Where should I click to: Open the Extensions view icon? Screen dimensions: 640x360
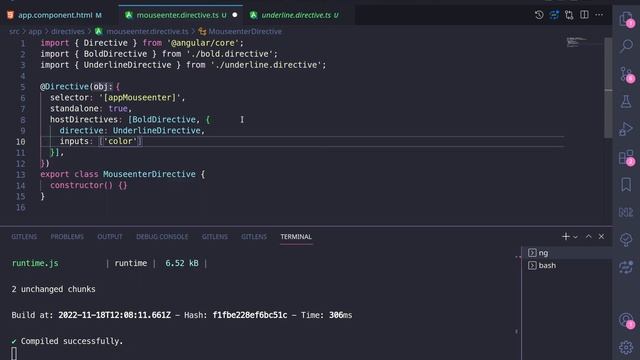coord(626,157)
